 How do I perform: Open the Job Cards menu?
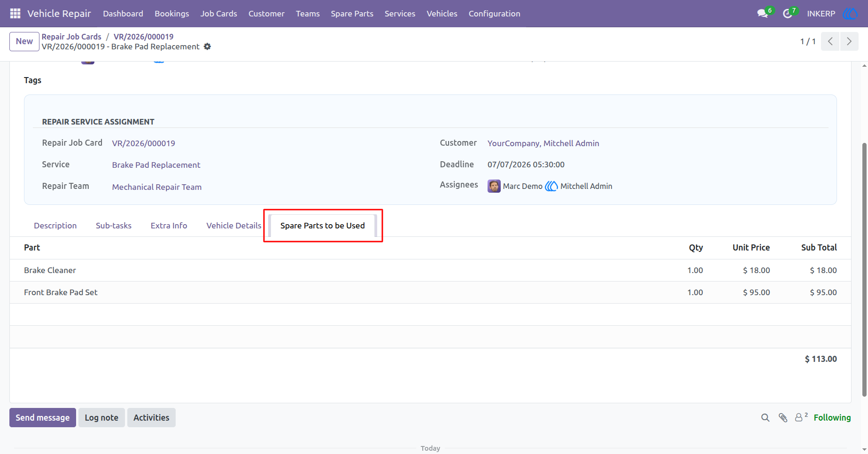[x=219, y=14]
